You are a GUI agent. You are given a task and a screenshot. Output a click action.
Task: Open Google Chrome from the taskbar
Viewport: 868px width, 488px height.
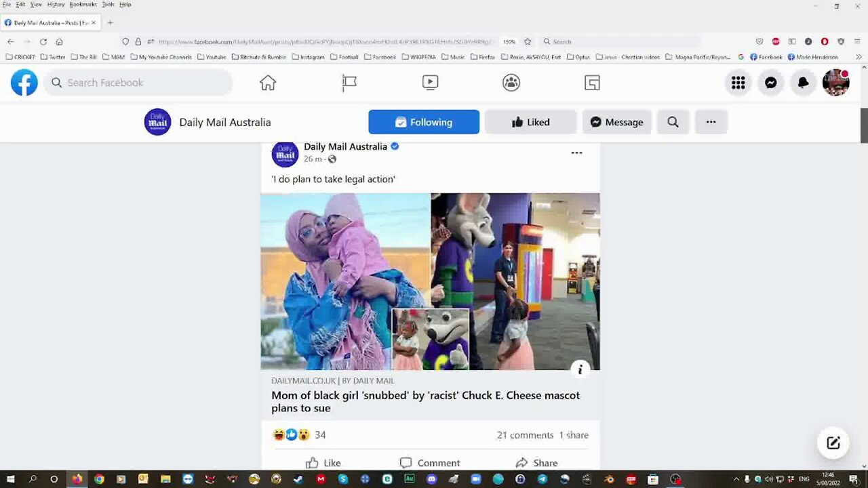click(x=99, y=479)
